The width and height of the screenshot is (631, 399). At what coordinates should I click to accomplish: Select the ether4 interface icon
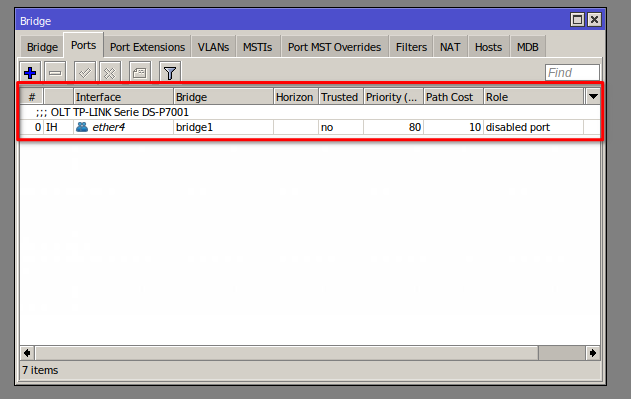[x=82, y=127]
